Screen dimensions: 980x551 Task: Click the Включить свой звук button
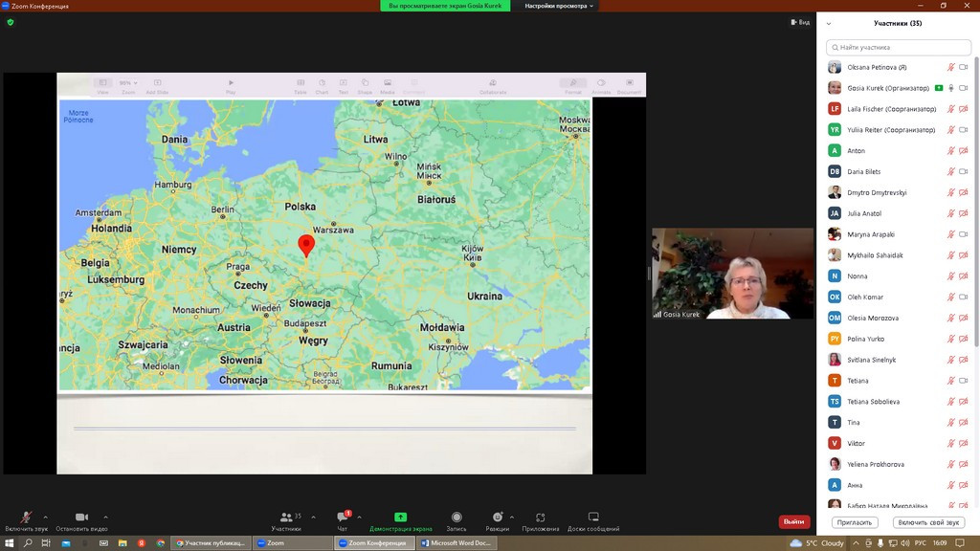point(927,522)
